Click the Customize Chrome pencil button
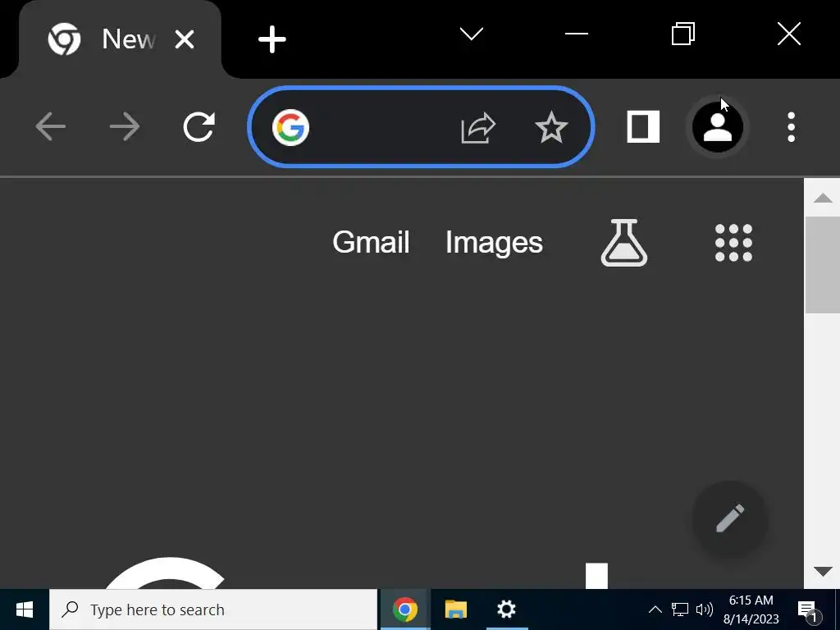 click(730, 518)
